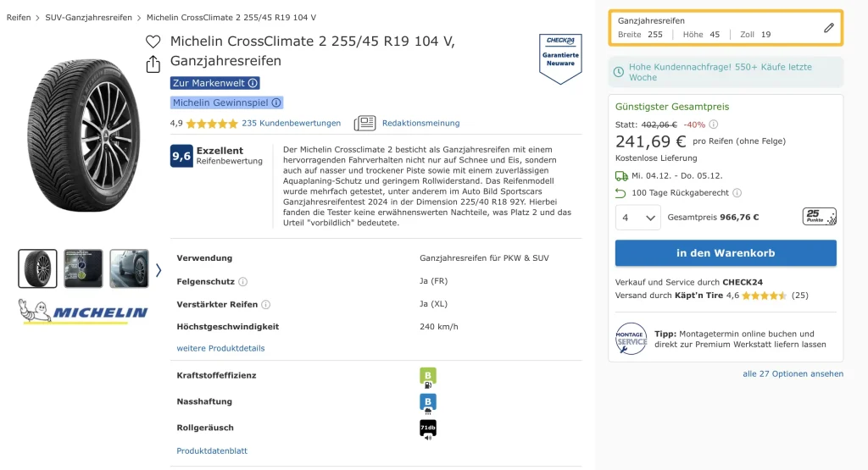
Task: Show info for Verstärkter Reifen
Action: point(265,305)
